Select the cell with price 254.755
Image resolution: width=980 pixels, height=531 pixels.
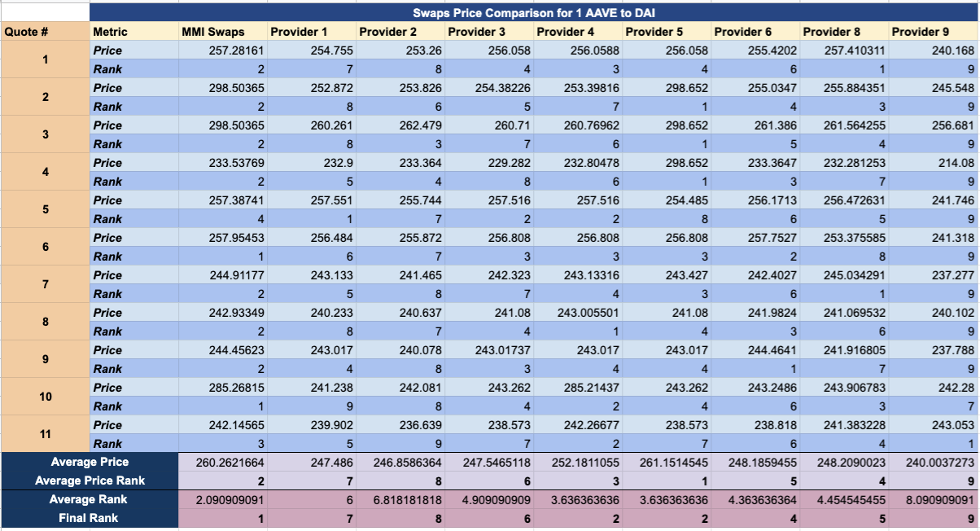coord(311,50)
